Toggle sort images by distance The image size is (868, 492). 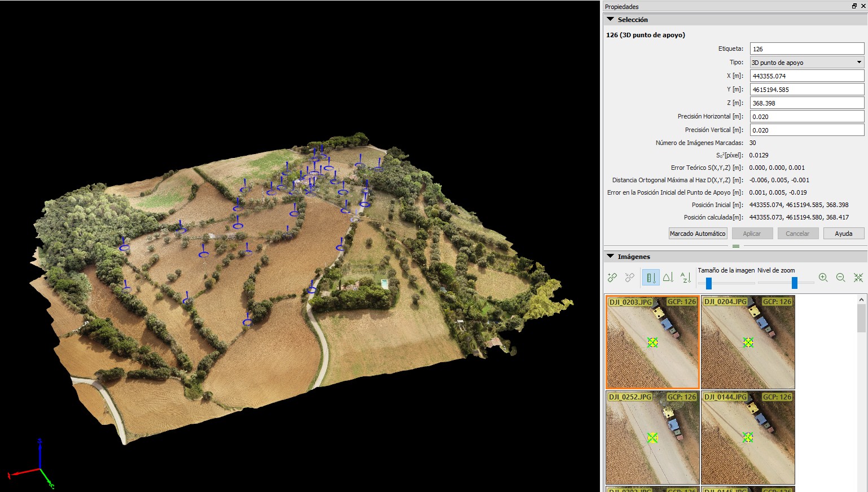650,278
